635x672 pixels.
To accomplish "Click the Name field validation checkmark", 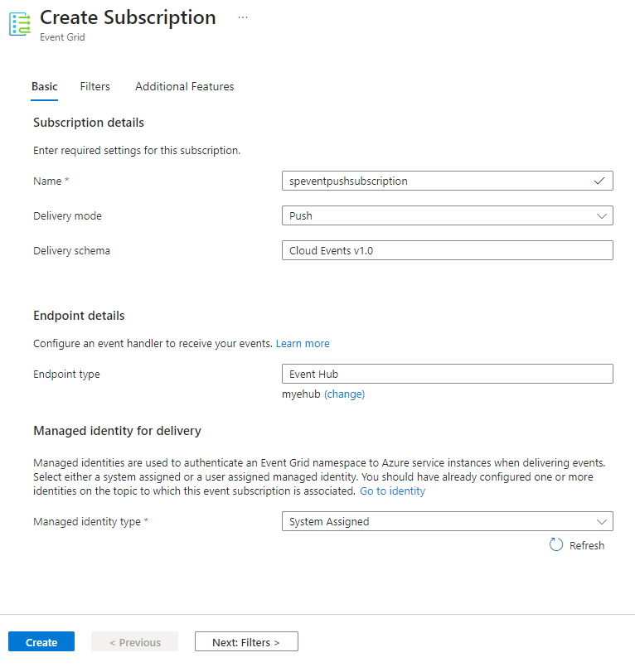I will point(599,181).
